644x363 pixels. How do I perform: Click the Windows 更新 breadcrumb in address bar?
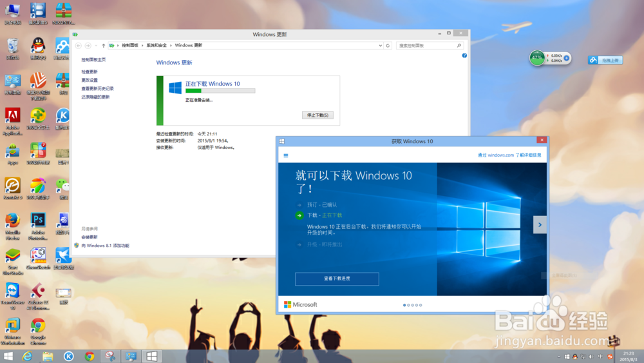[189, 45]
